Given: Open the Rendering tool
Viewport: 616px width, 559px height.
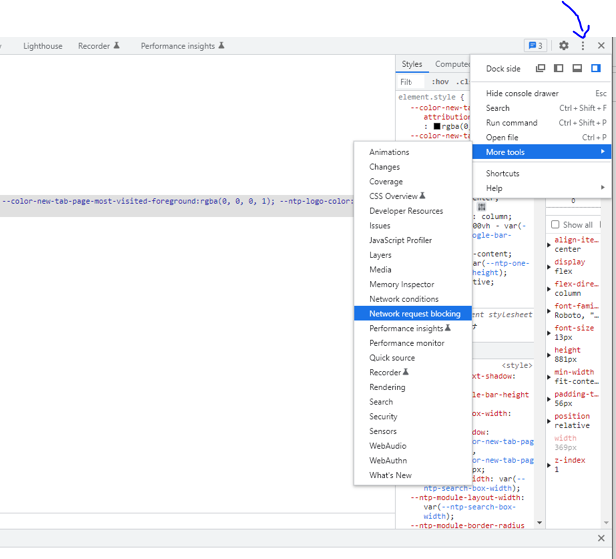Looking at the screenshot, I should click(413, 387).
